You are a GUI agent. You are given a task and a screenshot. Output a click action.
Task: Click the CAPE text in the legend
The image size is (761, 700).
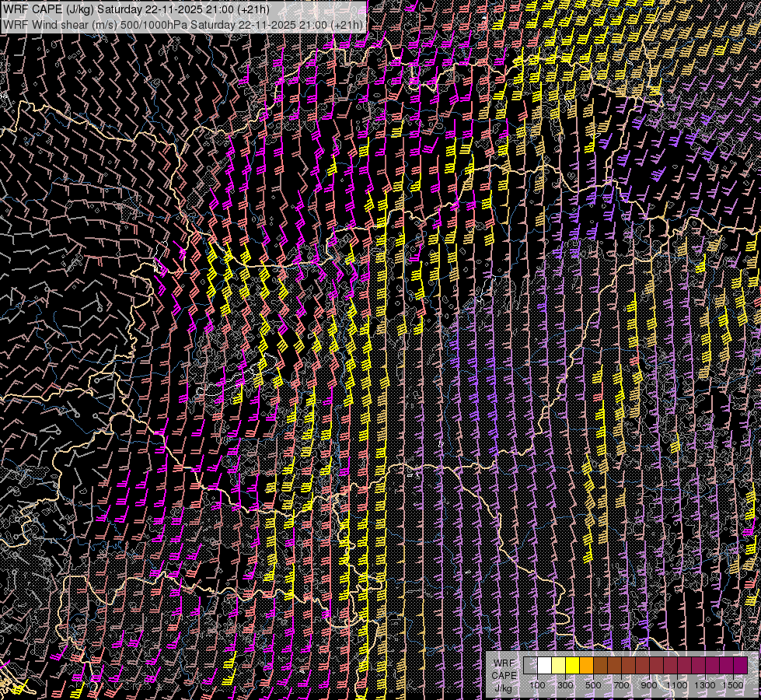pos(504,674)
